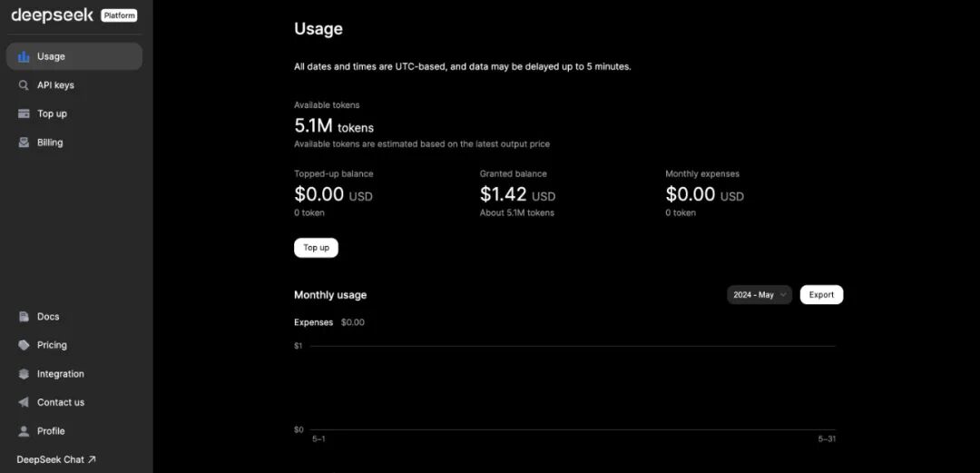Select Pricing in the sidebar
This screenshot has width=980, height=473.
tap(74, 345)
